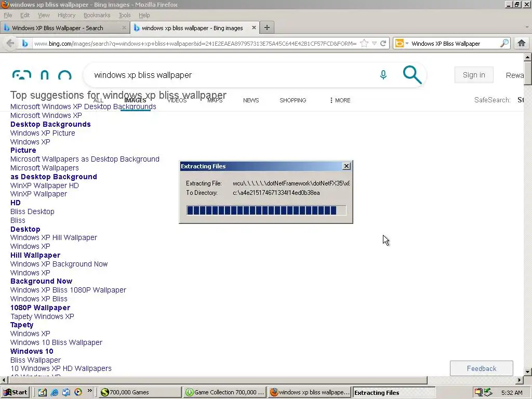Click the Bing search query input field
This screenshot has width=532, height=399.
(231, 75)
